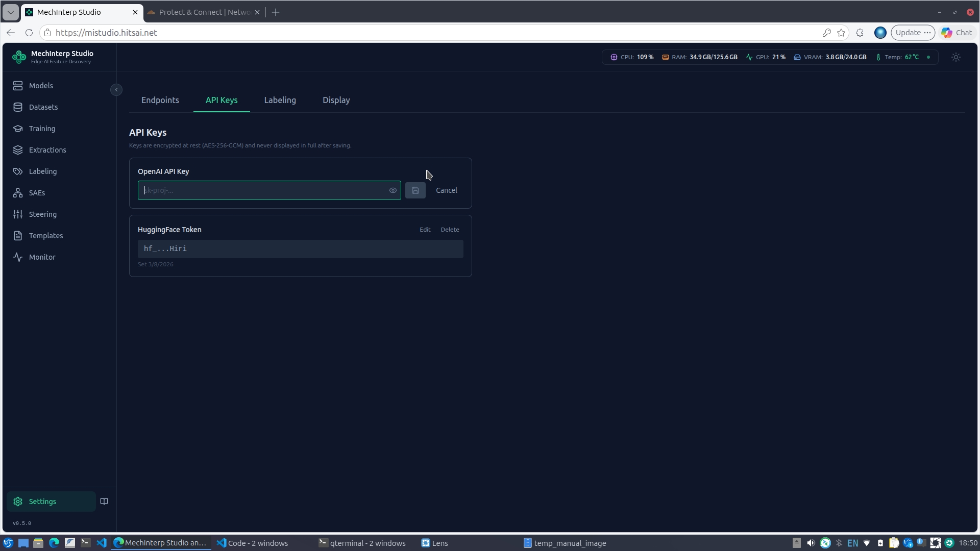Viewport: 980px width, 551px height.
Task: Click the browser Update button
Action: pos(913,33)
